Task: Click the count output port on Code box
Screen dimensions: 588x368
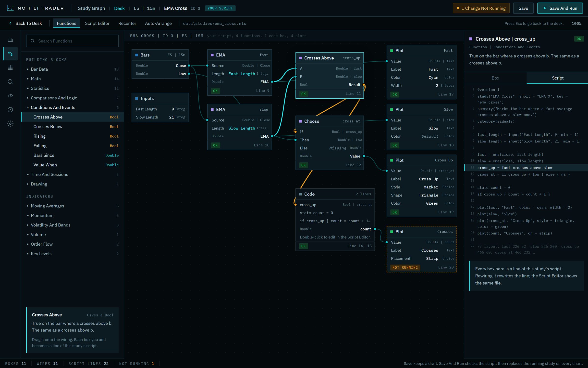Action: coord(375,229)
